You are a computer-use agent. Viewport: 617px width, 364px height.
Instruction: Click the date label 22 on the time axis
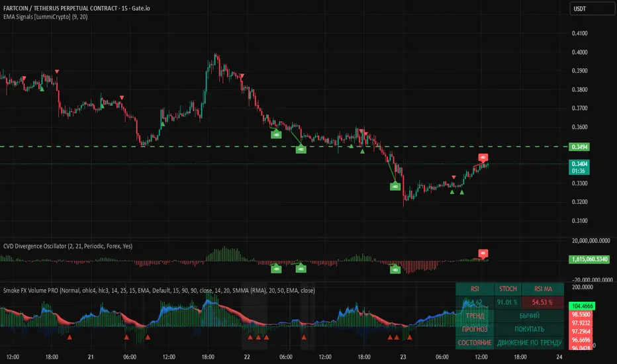click(247, 357)
